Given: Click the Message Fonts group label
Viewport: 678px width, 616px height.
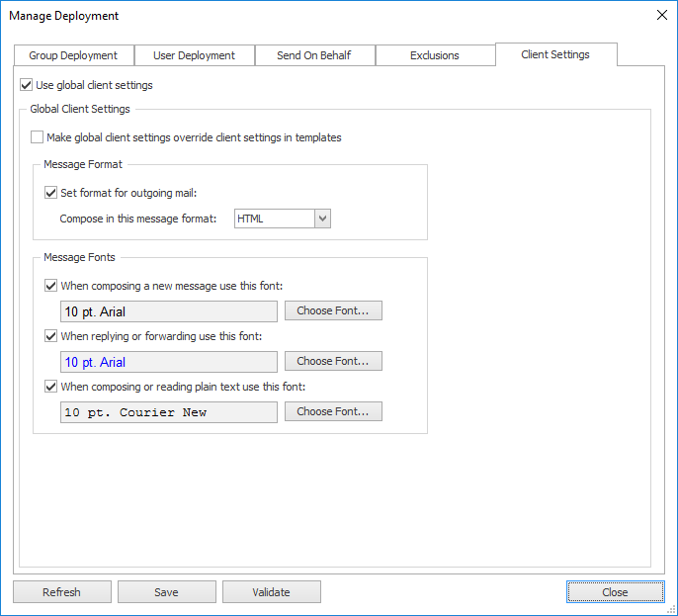Looking at the screenshot, I should pos(79,257).
